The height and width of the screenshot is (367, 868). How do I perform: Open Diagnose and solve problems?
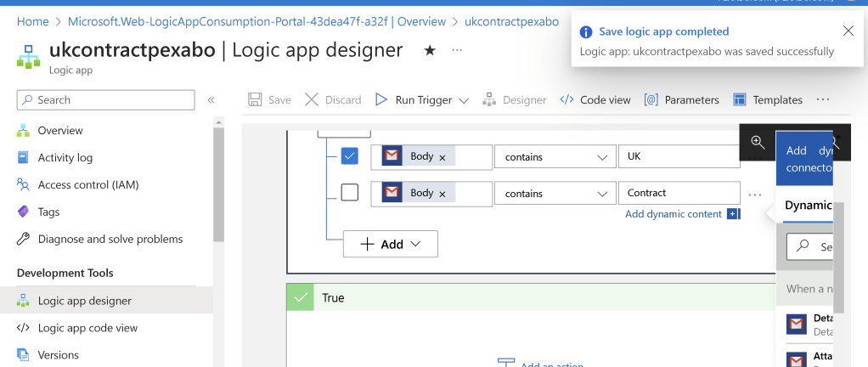tap(110, 239)
